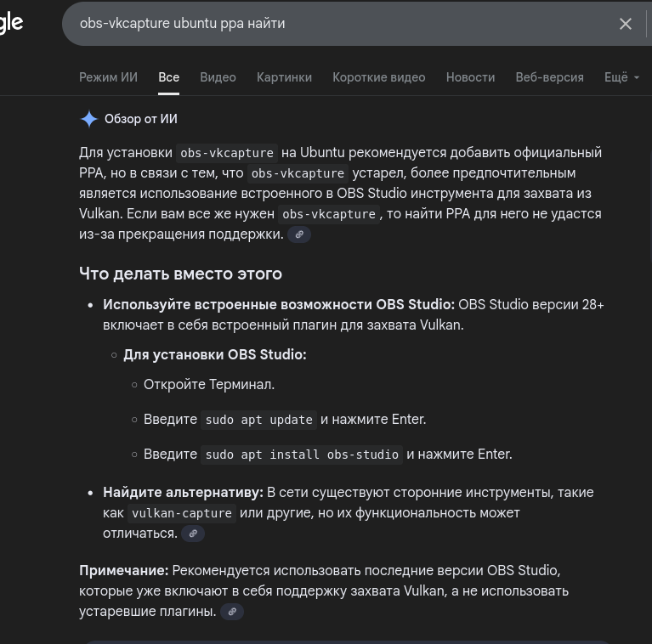Click the 'sudo apt update' code snippet

[x=259, y=420]
